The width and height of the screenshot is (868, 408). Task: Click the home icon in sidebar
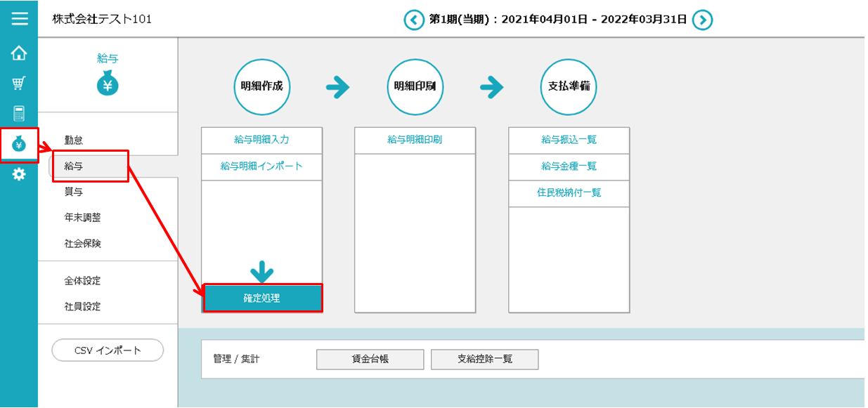[19, 53]
